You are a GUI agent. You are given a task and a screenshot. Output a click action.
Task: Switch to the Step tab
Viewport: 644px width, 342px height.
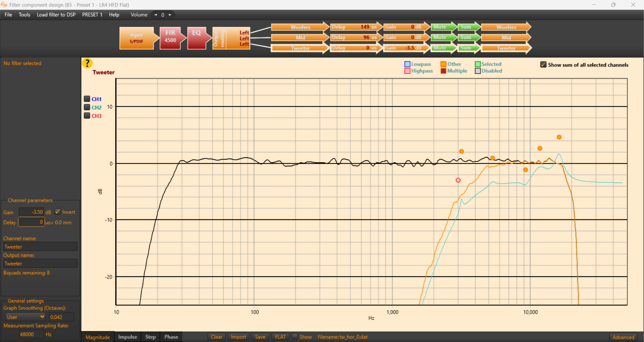pos(150,337)
